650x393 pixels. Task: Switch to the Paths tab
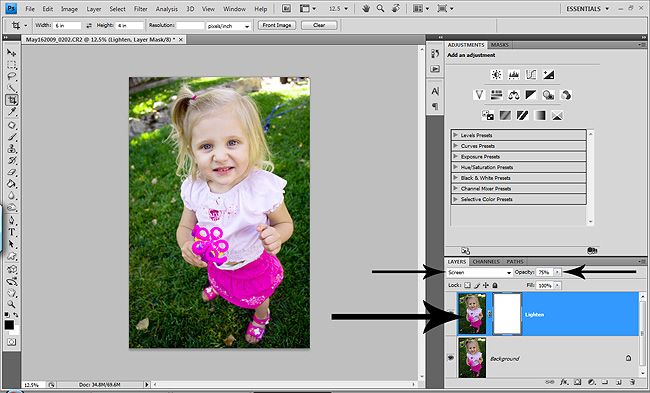[x=515, y=262]
